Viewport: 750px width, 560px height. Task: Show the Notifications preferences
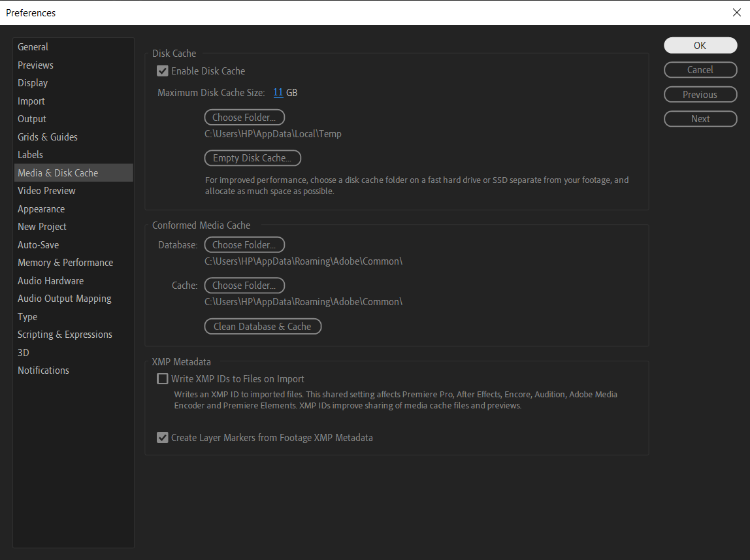tap(44, 371)
